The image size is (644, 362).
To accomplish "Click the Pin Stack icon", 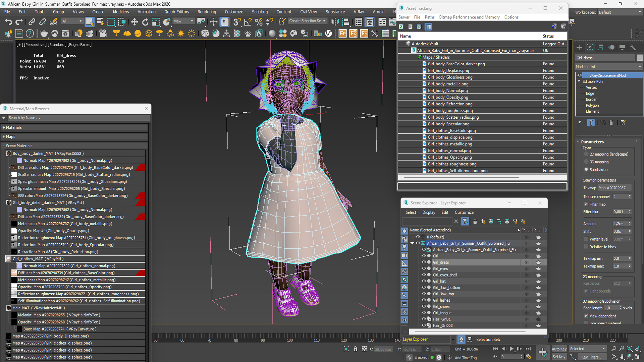I will 579,123.
